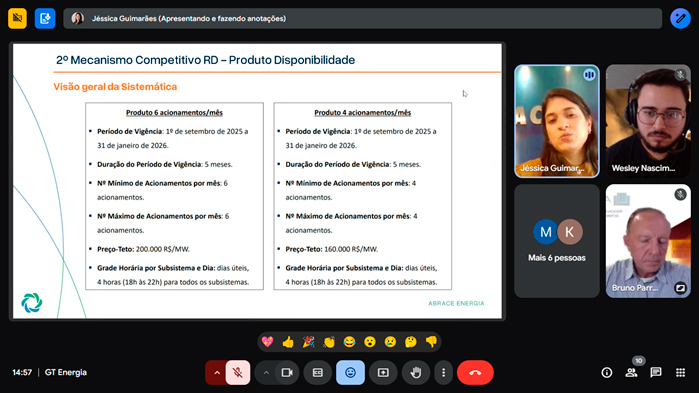Show the participants list
Image resolution: width=699 pixels, height=393 pixels.
[631, 373]
